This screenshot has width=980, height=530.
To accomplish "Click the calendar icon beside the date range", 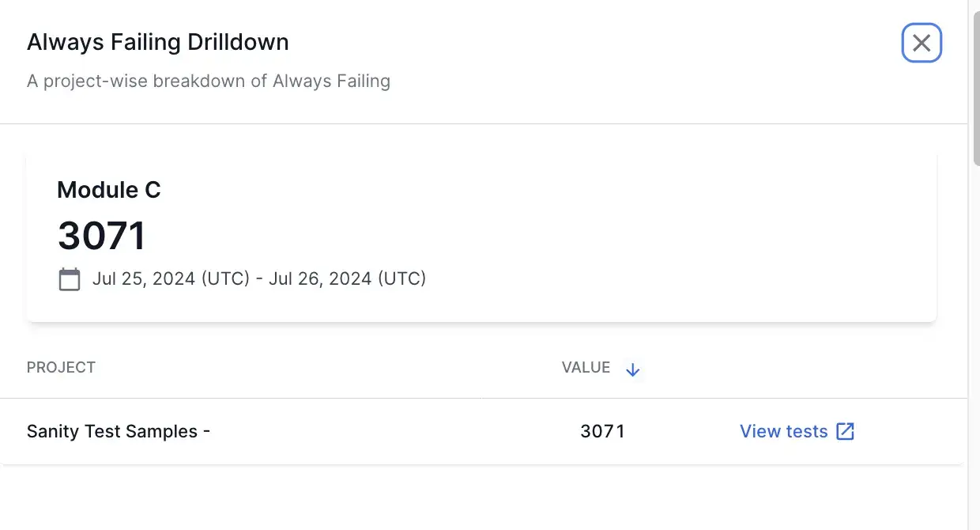I will click(70, 279).
